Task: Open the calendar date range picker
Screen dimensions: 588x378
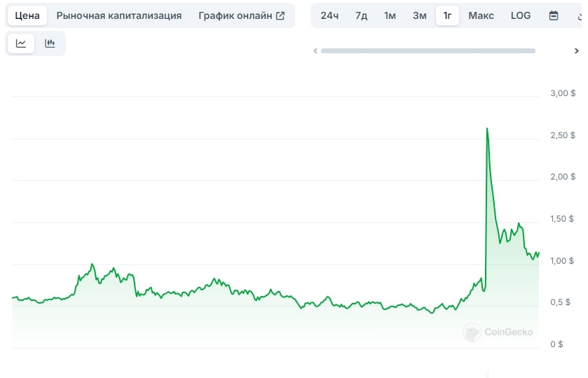Action: coord(554,15)
